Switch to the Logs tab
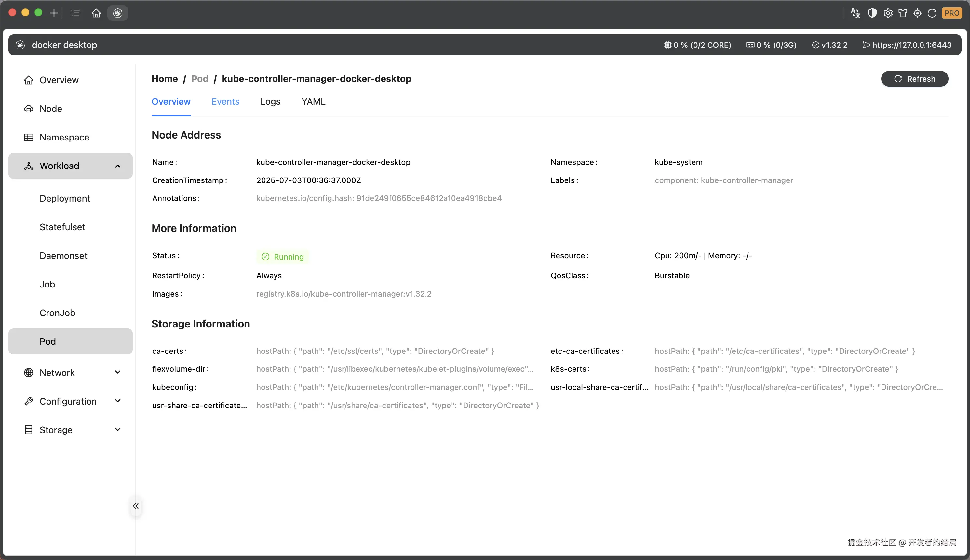This screenshot has width=970, height=560. pos(270,101)
